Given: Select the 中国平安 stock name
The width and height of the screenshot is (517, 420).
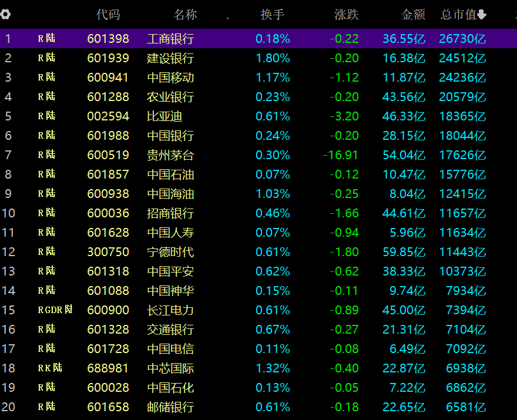Looking at the screenshot, I should [x=170, y=271].
